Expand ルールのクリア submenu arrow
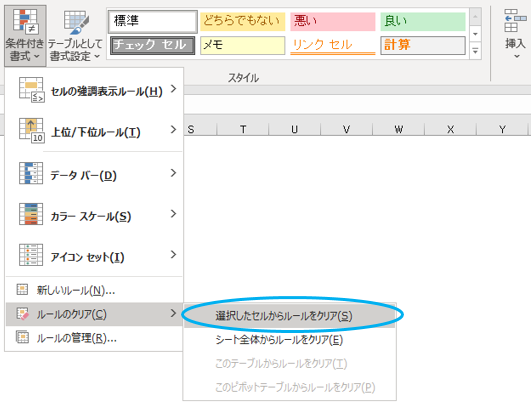Viewport: 531px width, 411px height. point(173,313)
